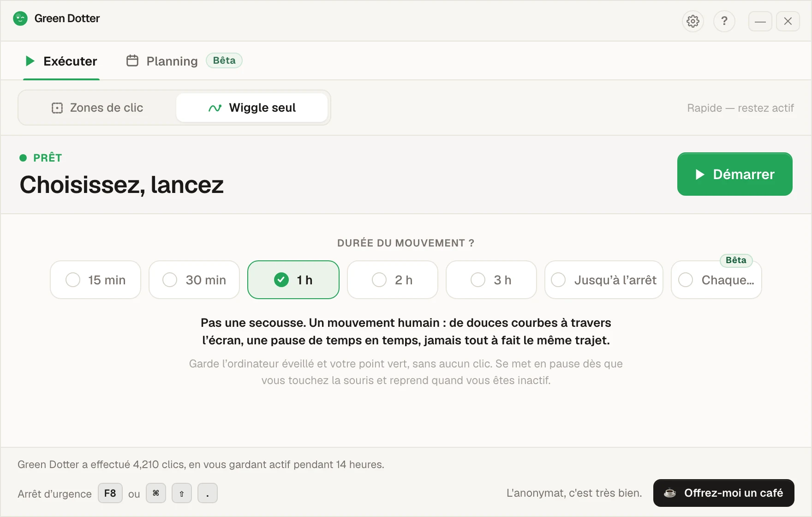Image resolution: width=812 pixels, height=517 pixels.
Task: Click the Command key badge
Action: [156, 493]
